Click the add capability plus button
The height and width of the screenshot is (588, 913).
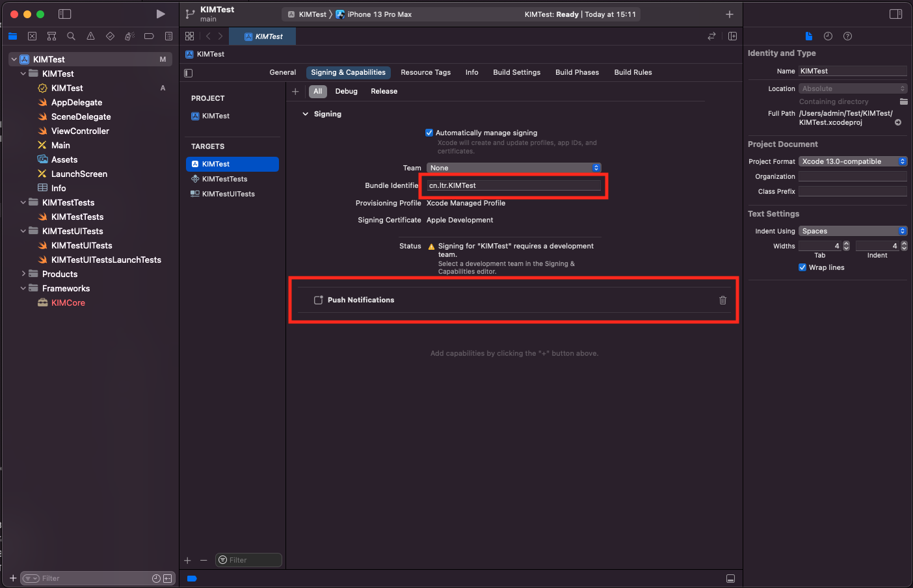pos(295,92)
